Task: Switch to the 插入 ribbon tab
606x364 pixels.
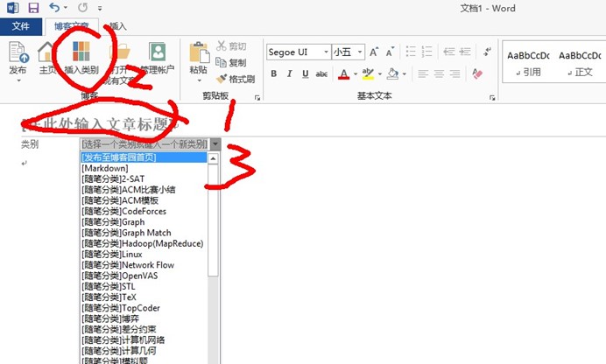Action: click(118, 26)
